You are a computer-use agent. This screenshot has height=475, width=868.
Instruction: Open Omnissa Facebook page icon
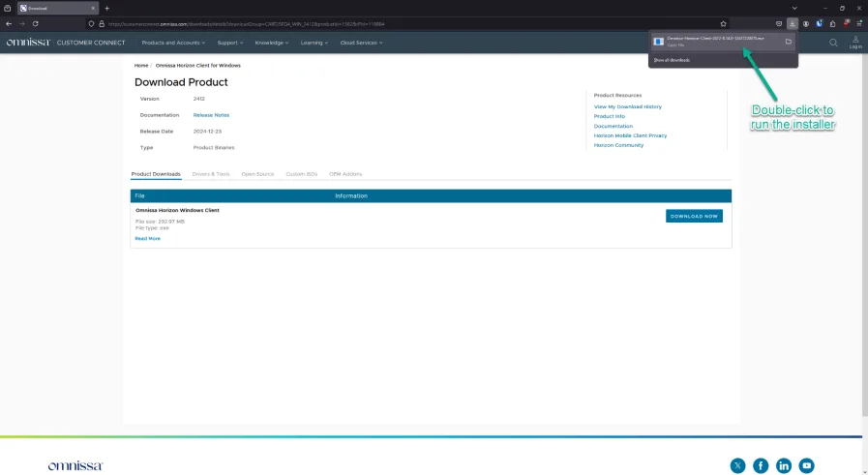(x=761, y=465)
